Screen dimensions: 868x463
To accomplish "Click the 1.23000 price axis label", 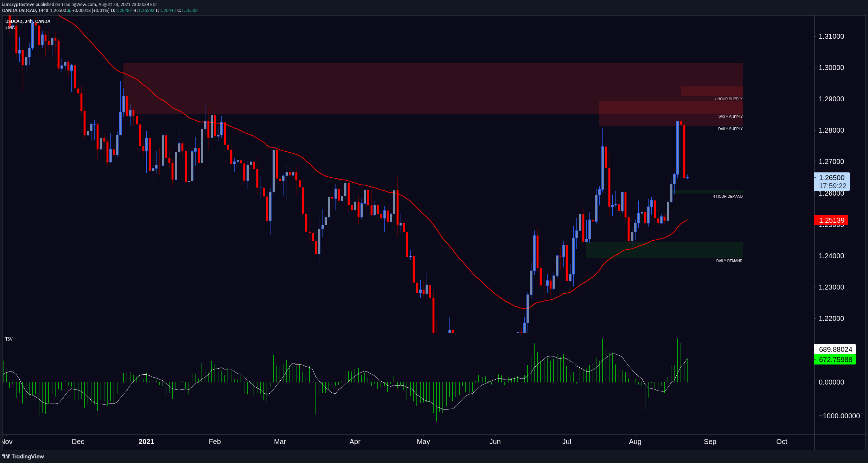I will 831,287.
